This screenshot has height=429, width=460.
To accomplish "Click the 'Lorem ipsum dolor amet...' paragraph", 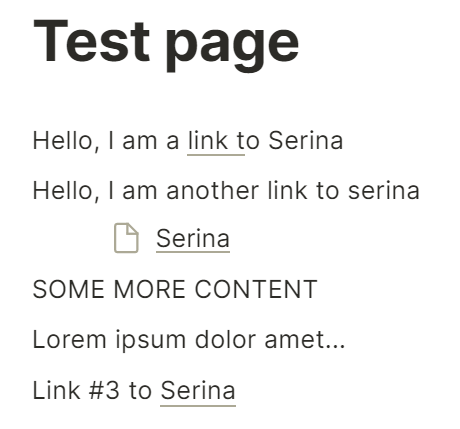I will point(189,340).
